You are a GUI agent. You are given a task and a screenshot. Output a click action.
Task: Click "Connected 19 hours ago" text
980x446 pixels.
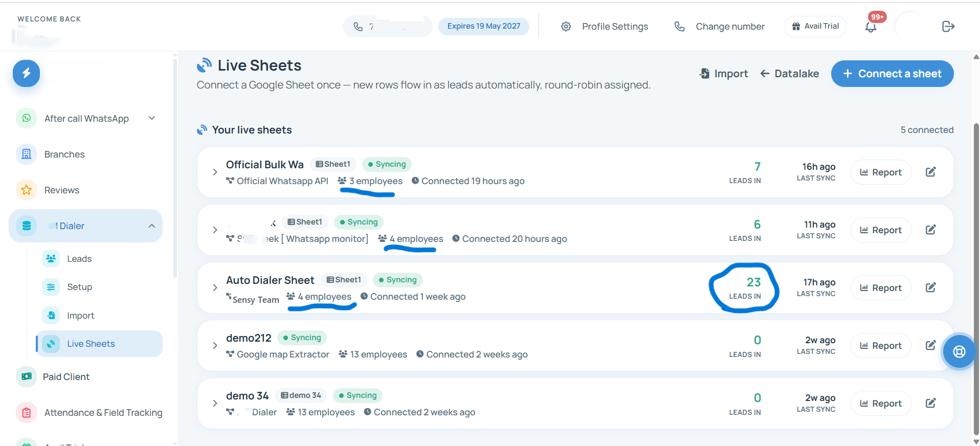473,181
